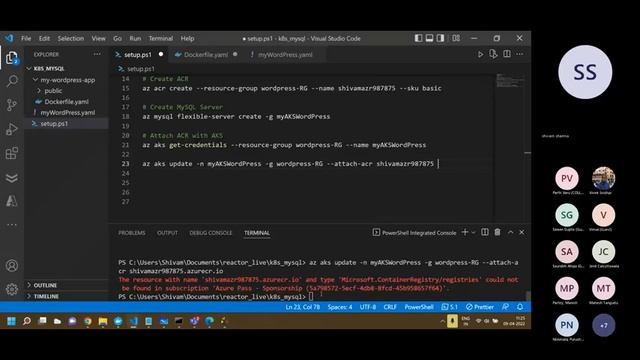Open the PROBLEMS panel tab

click(131, 233)
